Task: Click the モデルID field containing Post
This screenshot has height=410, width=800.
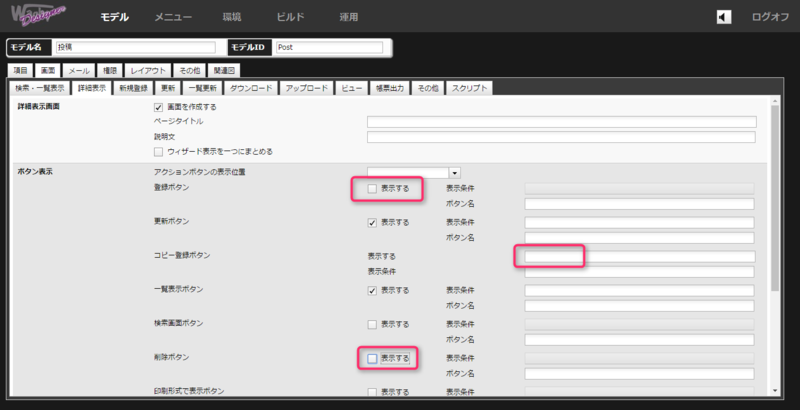Action: 329,47
